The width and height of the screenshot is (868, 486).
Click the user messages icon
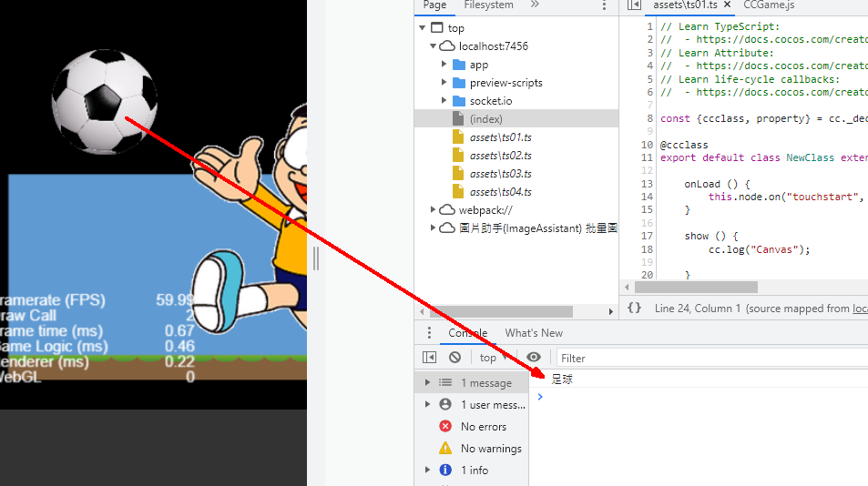point(445,404)
